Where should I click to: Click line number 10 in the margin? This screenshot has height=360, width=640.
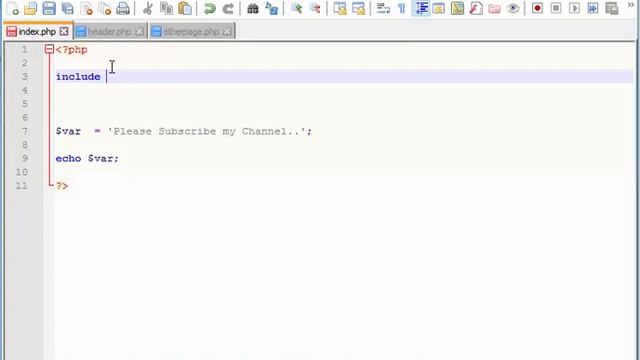click(22, 172)
